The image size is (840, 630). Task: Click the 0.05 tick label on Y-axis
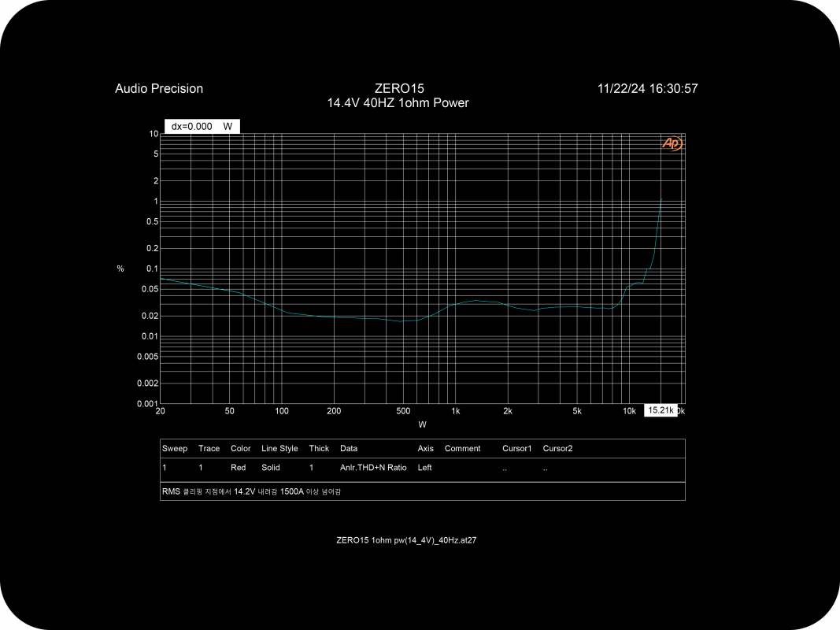150,289
